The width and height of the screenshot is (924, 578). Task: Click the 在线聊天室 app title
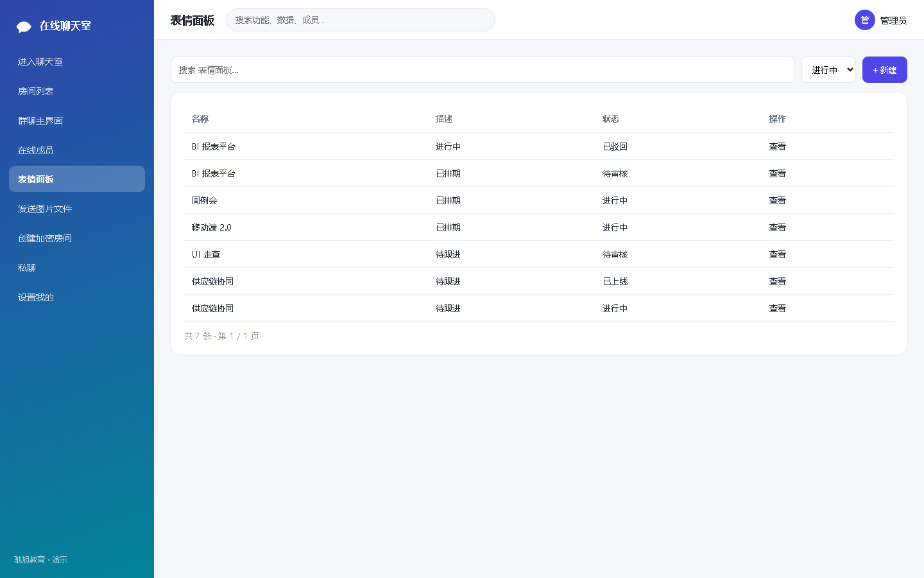click(x=65, y=26)
